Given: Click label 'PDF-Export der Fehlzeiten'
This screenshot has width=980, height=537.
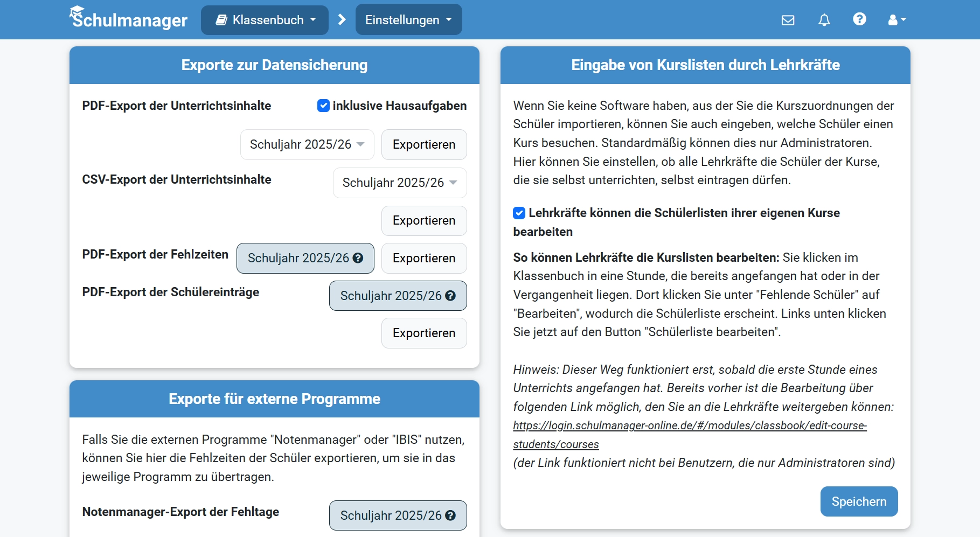Looking at the screenshot, I should pyautogui.click(x=155, y=254).
